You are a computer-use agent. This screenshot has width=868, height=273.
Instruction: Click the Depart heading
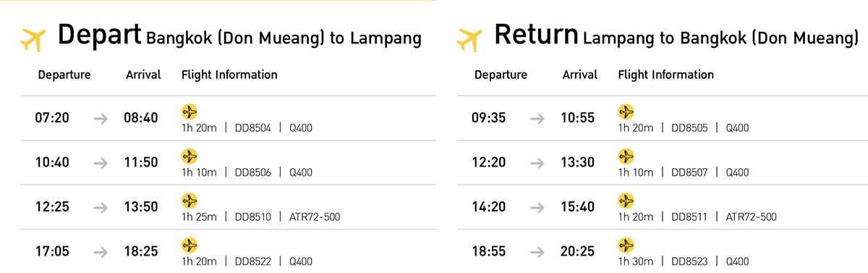(100, 34)
